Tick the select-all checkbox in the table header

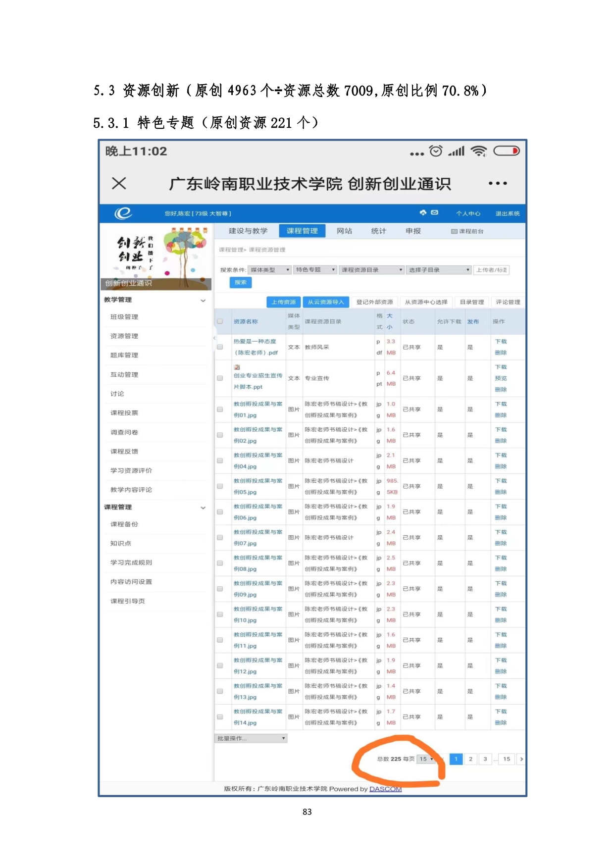(x=220, y=321)
